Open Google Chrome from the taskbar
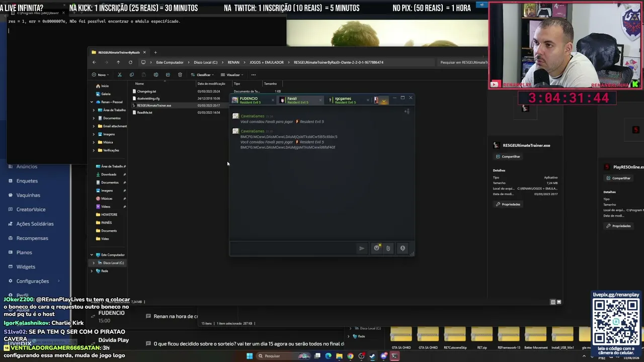 [350, 356]
